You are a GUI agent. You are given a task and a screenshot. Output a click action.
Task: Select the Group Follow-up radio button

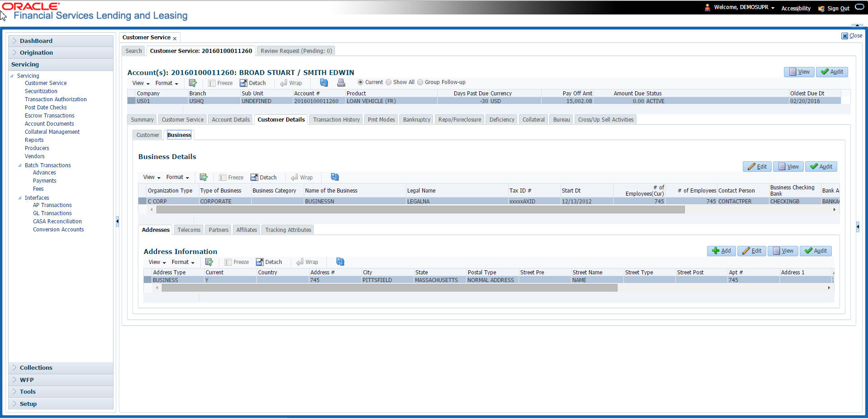[x=420, y=82]
